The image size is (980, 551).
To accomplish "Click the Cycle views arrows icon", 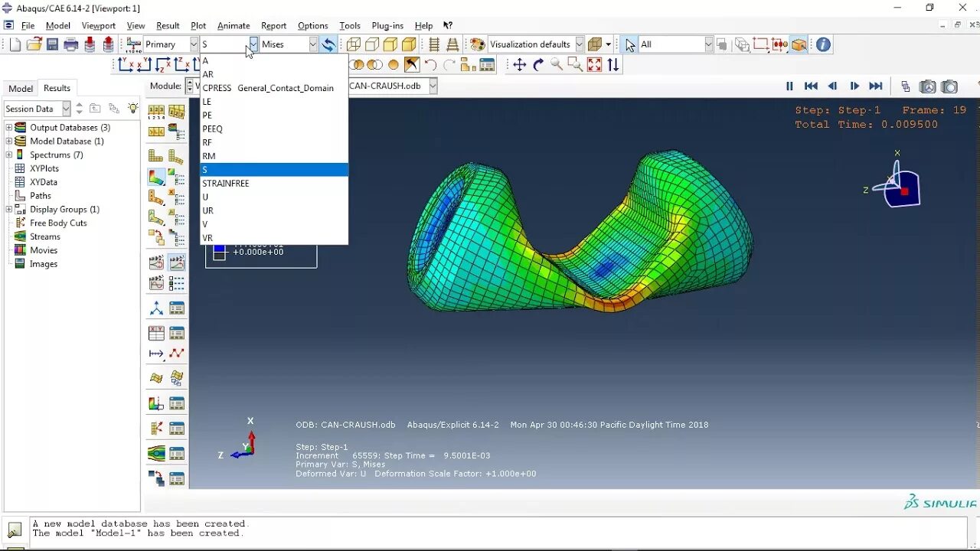I will click(613, 65).
